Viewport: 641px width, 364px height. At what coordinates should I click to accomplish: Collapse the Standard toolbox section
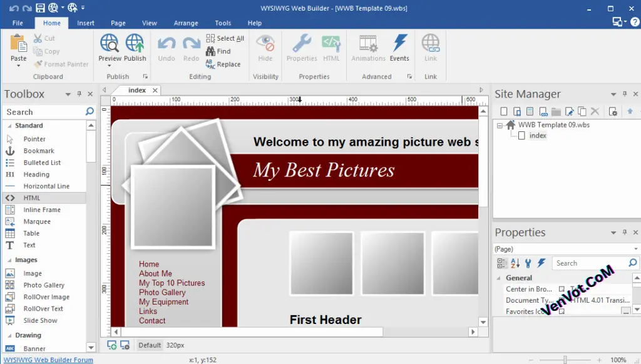tap(9, 126)
